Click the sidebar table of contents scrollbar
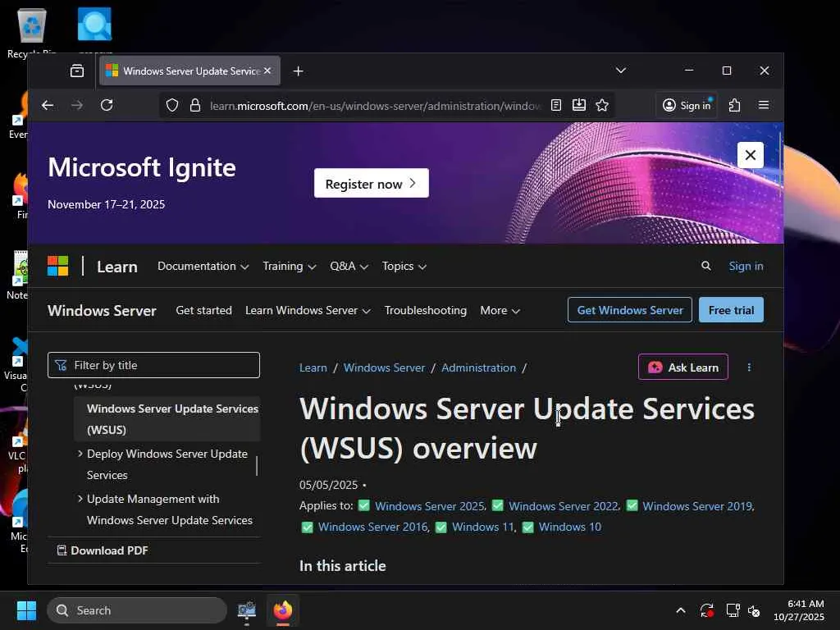The width and height of the screenshot is (840, 630). coord(257,466)
